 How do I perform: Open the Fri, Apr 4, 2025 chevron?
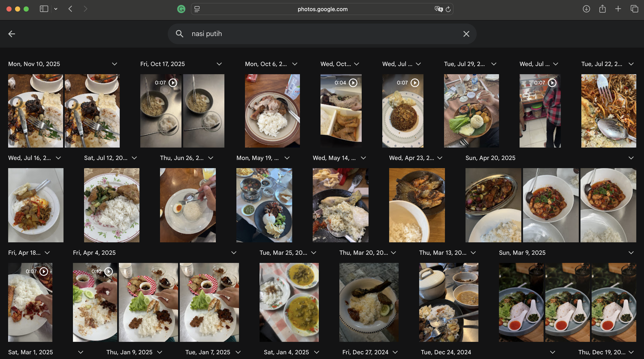(234, 253)
